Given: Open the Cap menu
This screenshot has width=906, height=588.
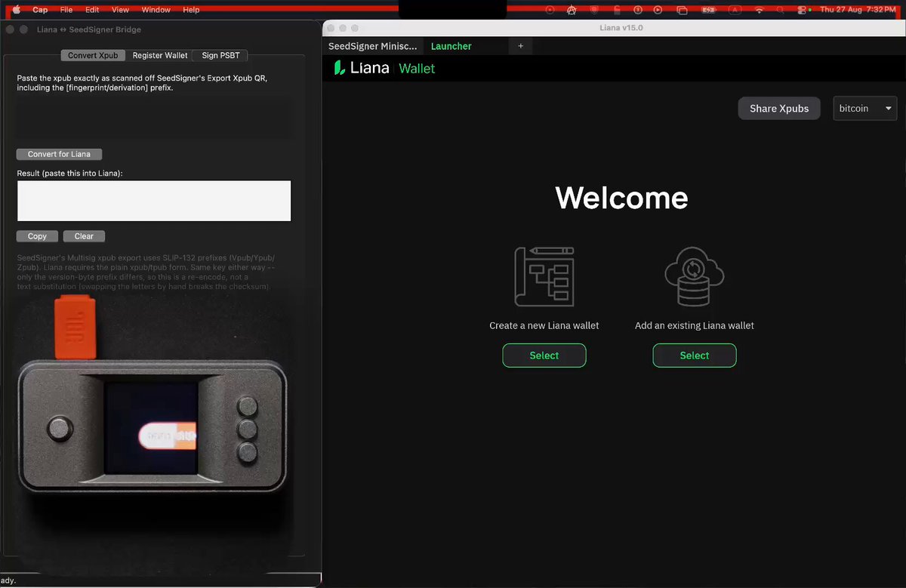Looking at the screenshot, I should (x=40, y=10).
